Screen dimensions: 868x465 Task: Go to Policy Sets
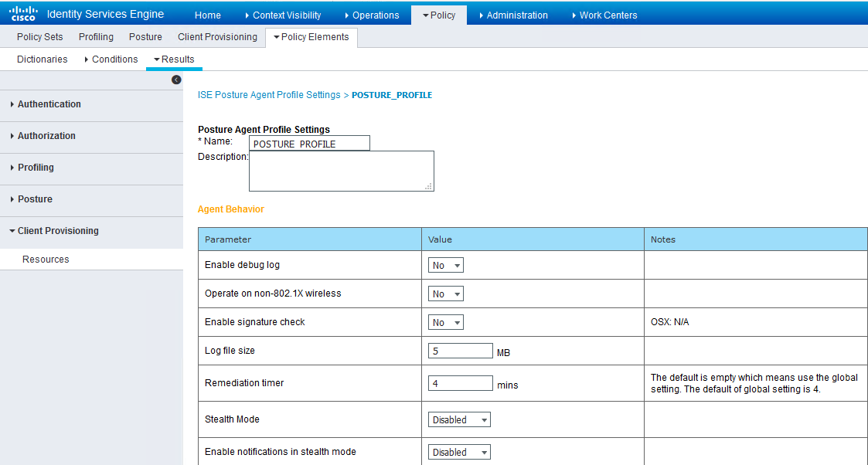click(x=40, y=36)
